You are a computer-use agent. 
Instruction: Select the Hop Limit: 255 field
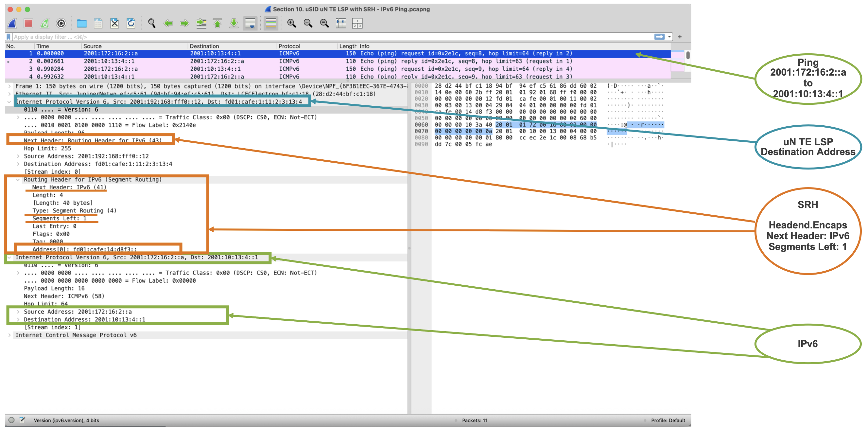click(x=47, y=148)
